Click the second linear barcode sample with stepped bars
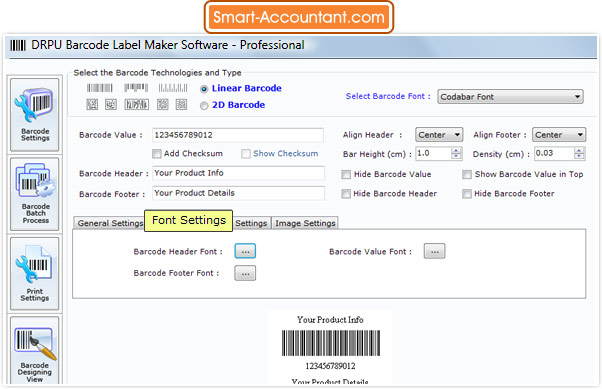Screen dimensions: 602x389 tap(136, 88)
